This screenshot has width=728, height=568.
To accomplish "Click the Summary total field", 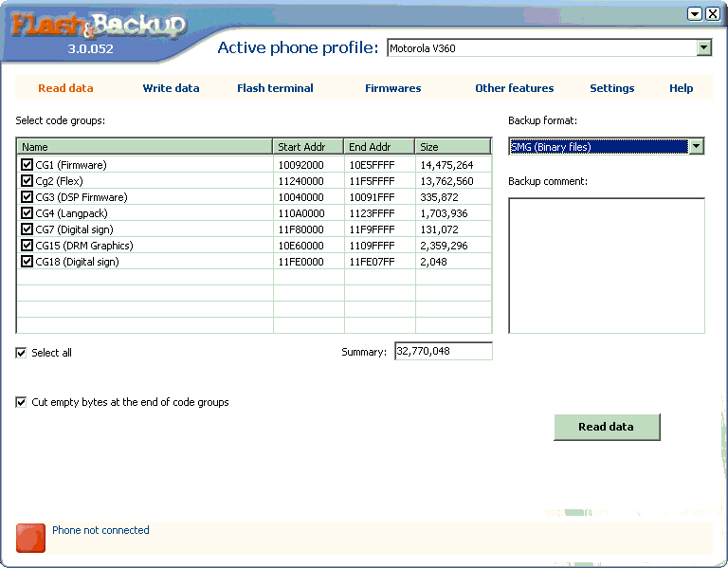I will pyautogui.click(x=443, y=352).
